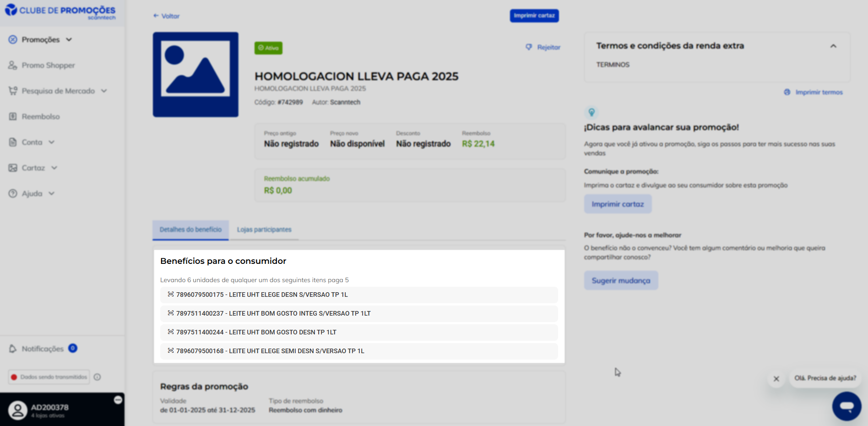
Task: Select the Detalhes do benefício tab
Action: click(190, 229)
